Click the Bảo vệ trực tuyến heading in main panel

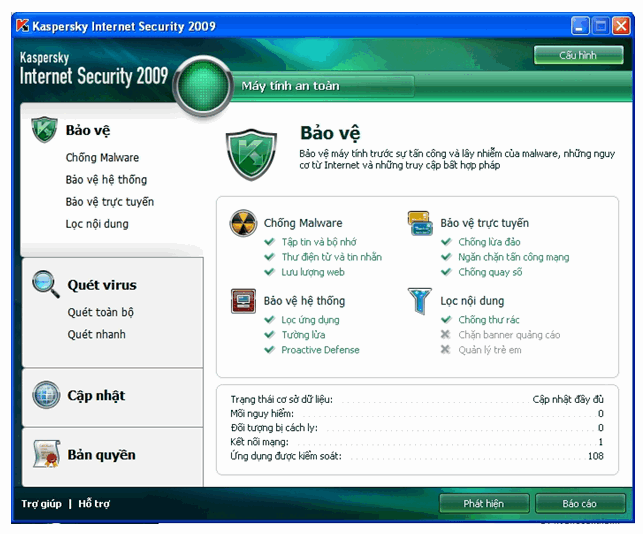tap(484, 223)
